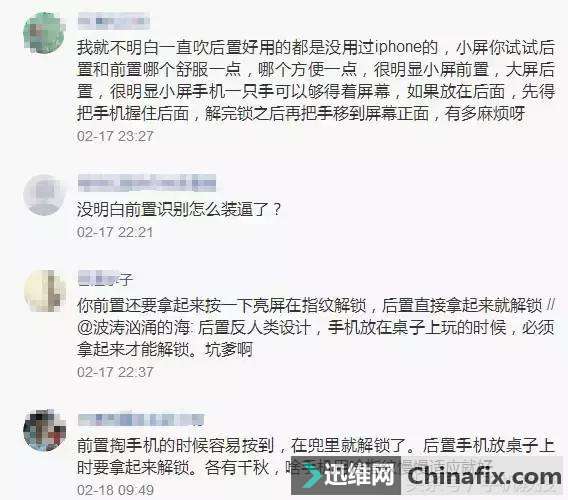The width and height of the screenshot is (568, 500).
Task: Select the comment starting 我就不明白一直吹后置
Action: (x=316, y=80)
